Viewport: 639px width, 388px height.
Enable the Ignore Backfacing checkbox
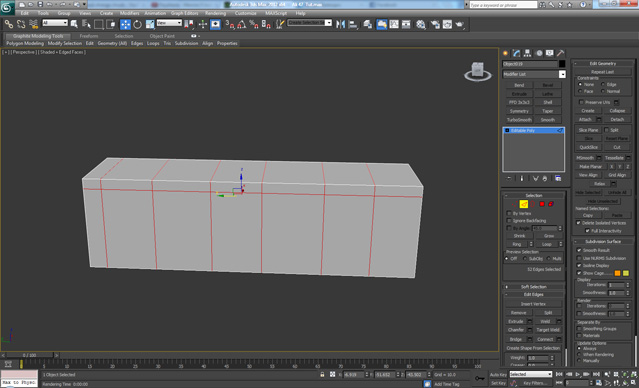click(x=509, y=220)
